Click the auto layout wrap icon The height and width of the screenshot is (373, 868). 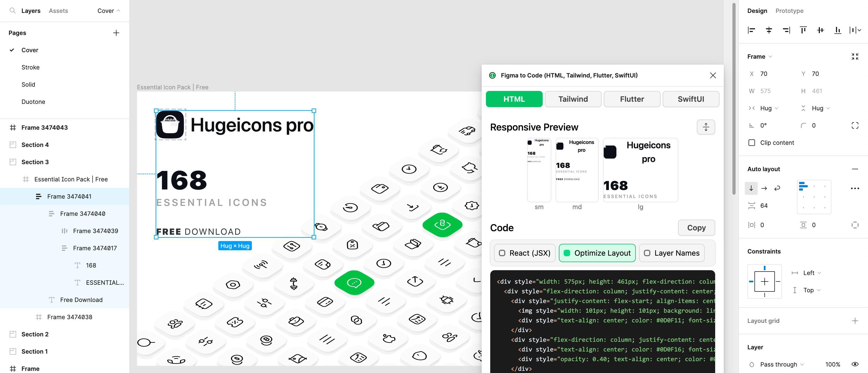(777, 188)
